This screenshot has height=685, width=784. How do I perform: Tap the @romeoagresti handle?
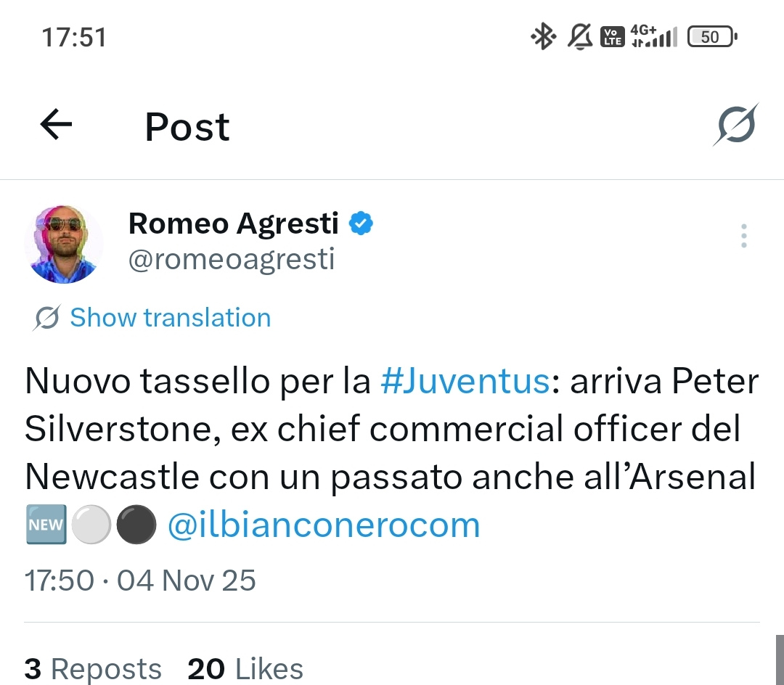click(232, 258)
